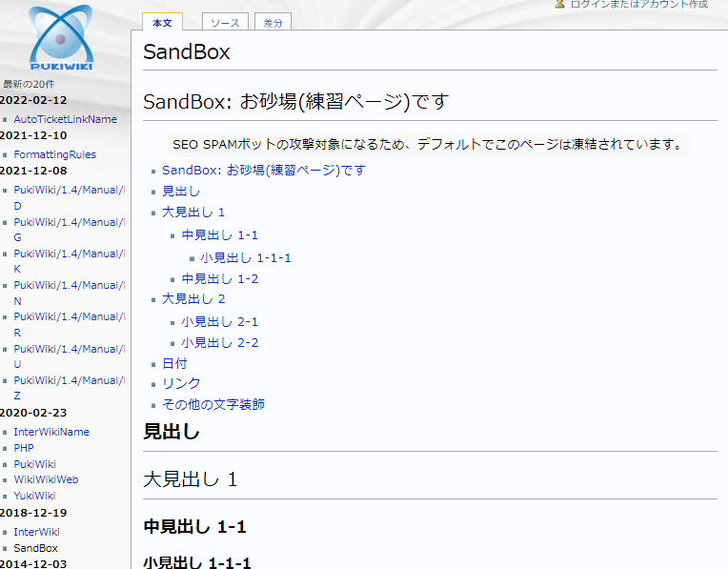Jump to 日付 contents link
Image resolution: width=728 pixels, height=569 pixels.
174,363
